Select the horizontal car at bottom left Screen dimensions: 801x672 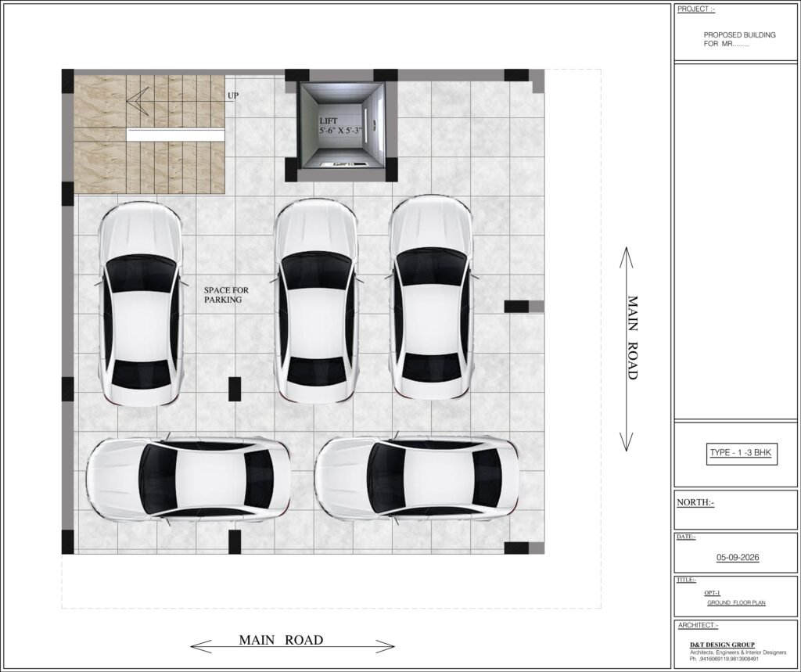tap(189, 479)
